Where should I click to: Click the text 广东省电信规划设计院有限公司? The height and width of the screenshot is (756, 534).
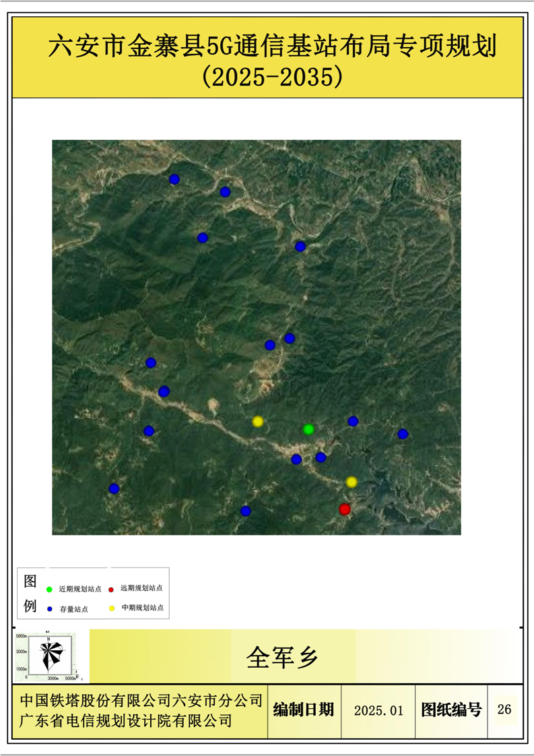[126, 721]
